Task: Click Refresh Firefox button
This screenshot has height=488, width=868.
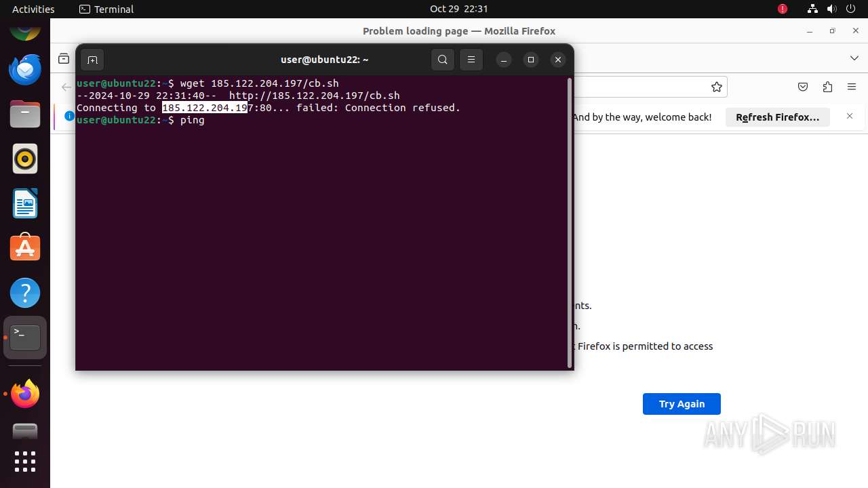Action: (778, 117)
